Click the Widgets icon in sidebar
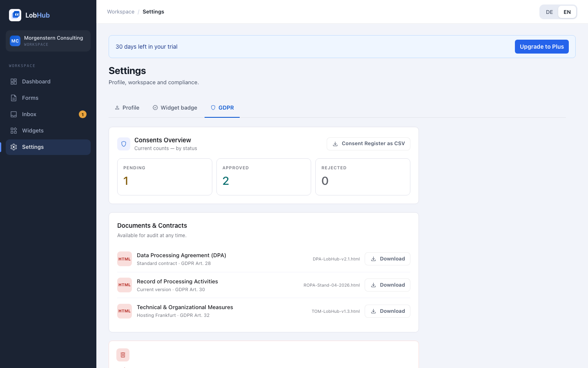 point(14,131)
